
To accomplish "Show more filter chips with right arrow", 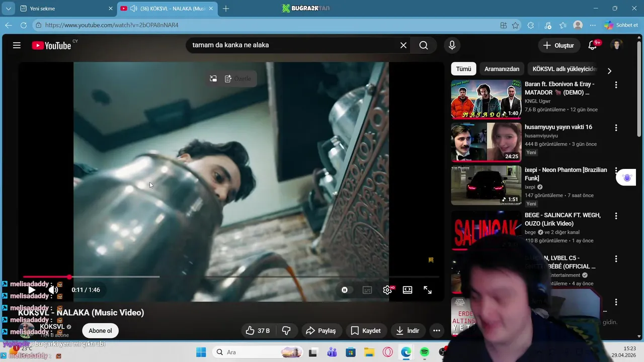I will (609, 71).
